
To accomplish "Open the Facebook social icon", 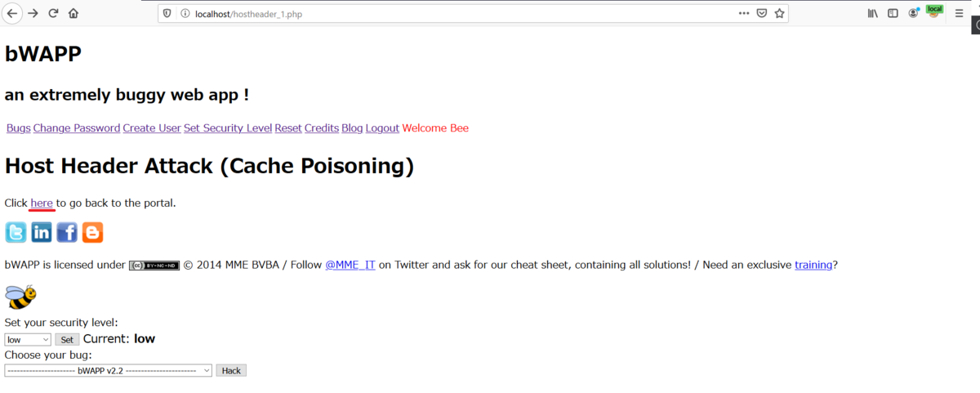I will pyautogui.click(x=67, y=233).
